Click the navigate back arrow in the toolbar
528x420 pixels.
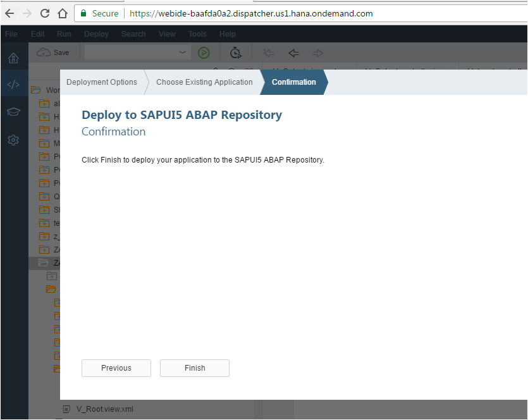click(x=293, y=53)
